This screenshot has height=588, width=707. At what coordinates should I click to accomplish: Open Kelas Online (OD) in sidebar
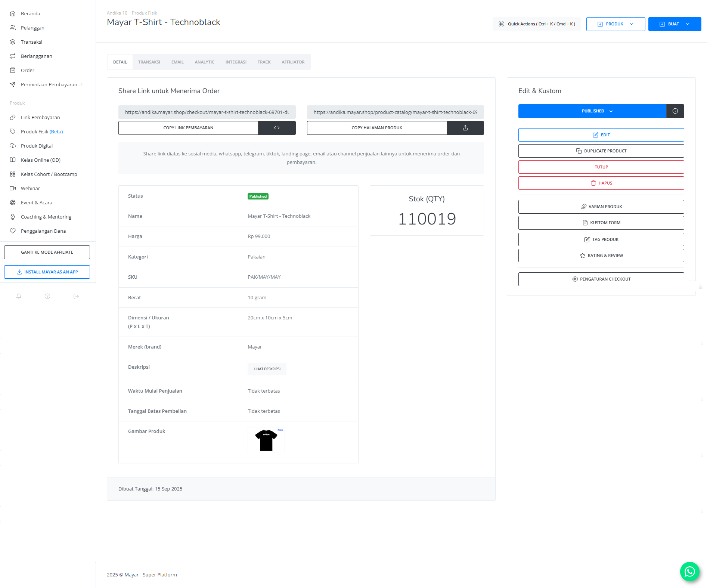click(40, 160)
